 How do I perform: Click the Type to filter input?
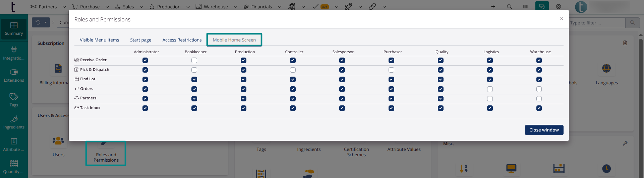coord(597,23)
